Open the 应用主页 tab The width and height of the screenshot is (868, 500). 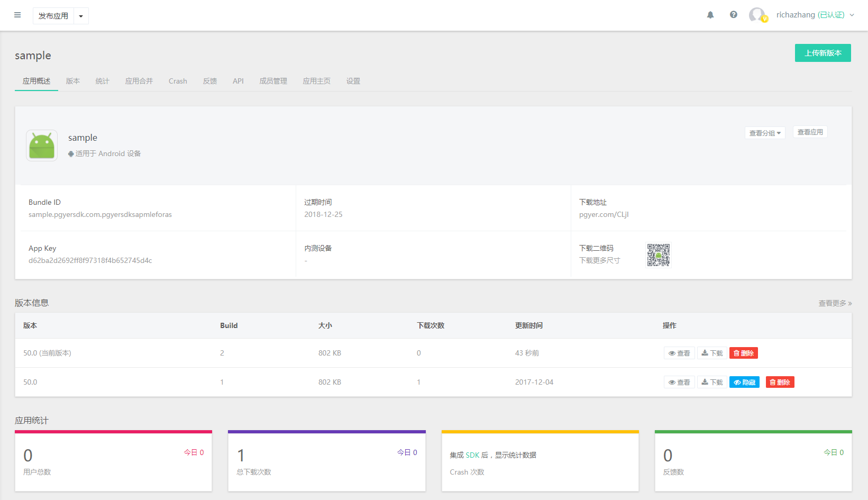click(317, 81)
